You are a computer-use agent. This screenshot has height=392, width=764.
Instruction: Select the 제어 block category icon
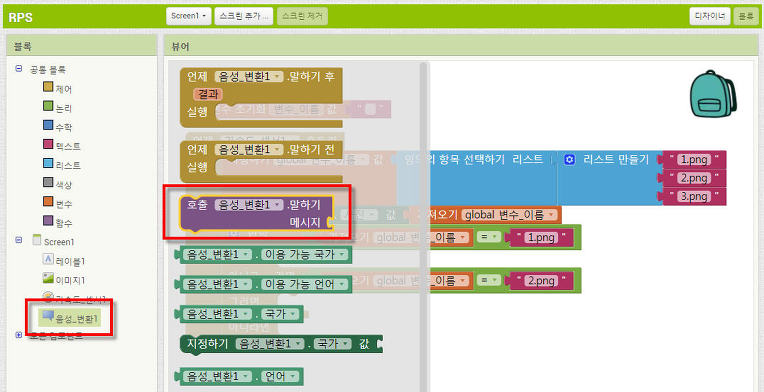[48, 87]
